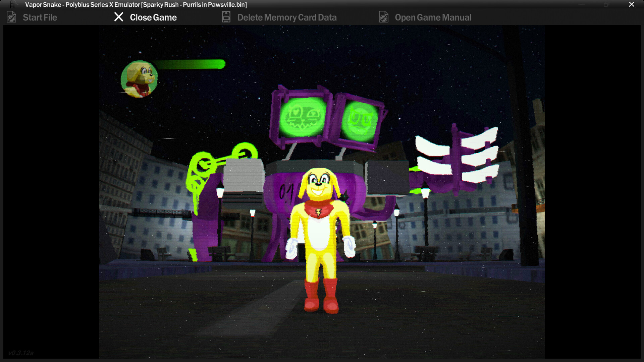The image size is (644, 362).
Task: Click the Start File text label
Action: coord(39,17)
